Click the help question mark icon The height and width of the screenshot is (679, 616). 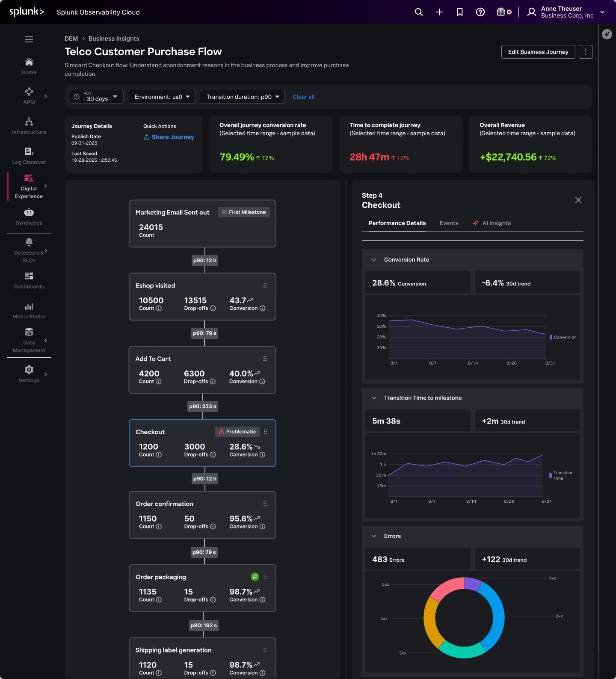pyautogui.click(x=480, y=12)
